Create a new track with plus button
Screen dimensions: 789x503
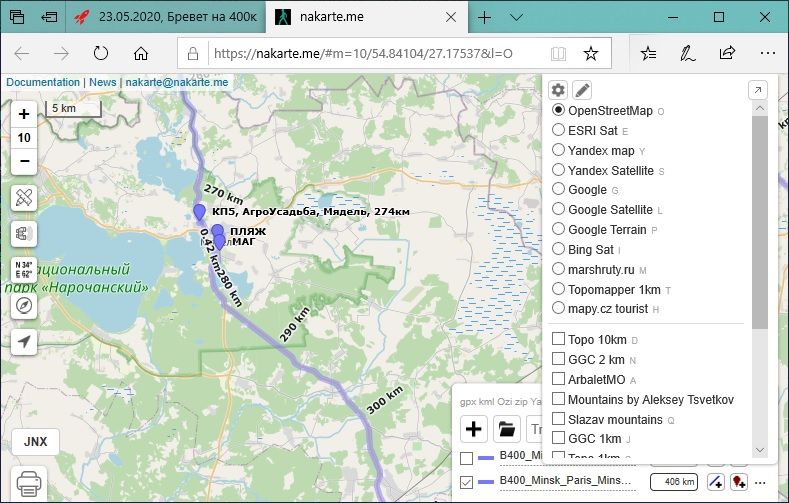(474, 429)
